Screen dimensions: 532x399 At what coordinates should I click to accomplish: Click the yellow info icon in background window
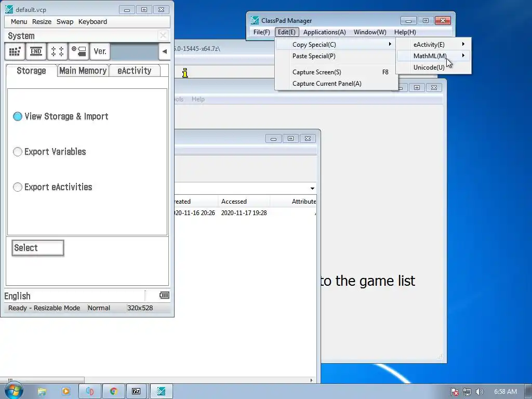(185, 73)
